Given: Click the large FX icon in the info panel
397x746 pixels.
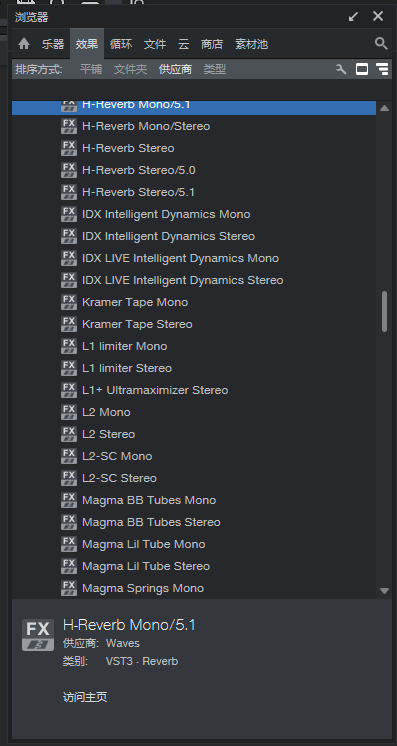Looking at the screenshot, I should (38, 635).
